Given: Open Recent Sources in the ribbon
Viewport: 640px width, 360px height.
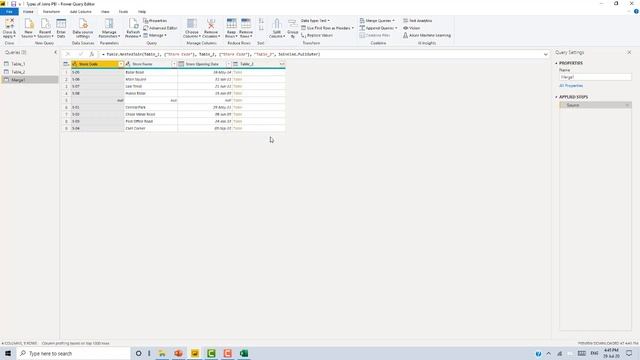Looking at the screenshot, I should [x=45, y=28].
